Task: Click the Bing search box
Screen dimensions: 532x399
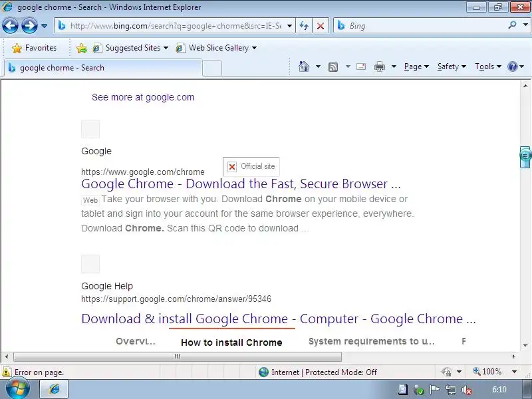Action: [x=420, y=26]
